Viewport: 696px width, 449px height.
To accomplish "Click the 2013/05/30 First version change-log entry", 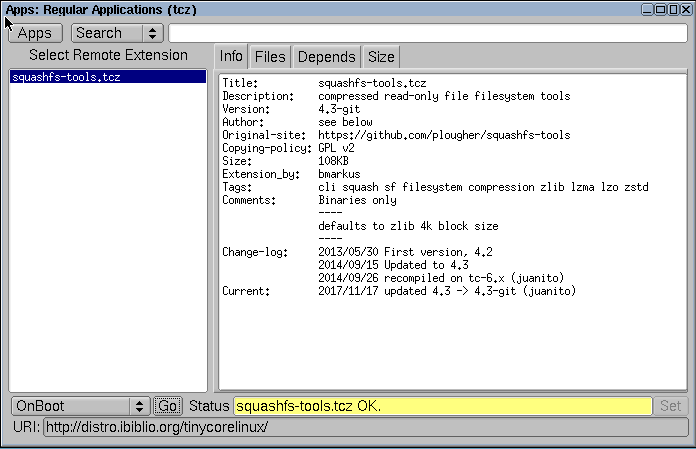I will point(405,252).
